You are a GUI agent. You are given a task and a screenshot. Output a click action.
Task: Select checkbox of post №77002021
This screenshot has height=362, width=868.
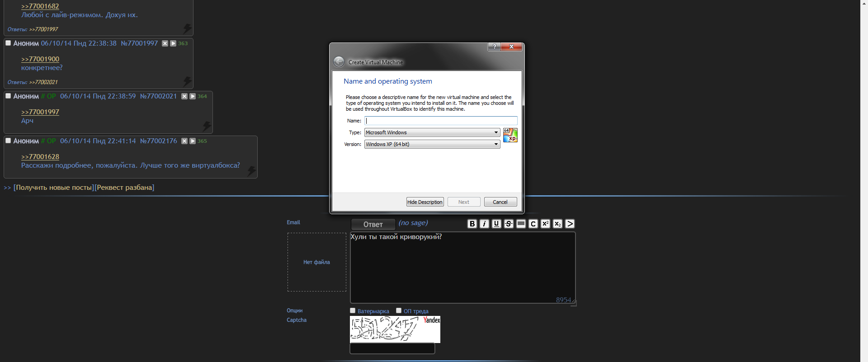pyautogui.click(x=8, y=96)
